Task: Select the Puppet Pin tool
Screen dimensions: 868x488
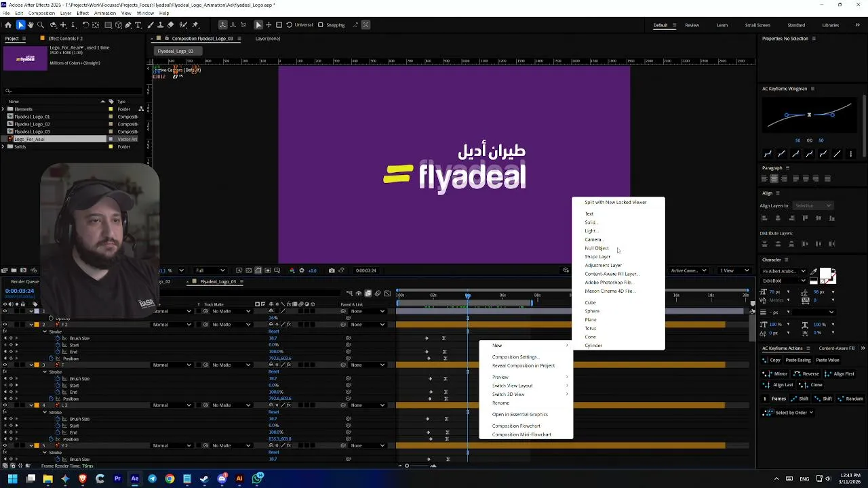Action: pos(195,25)
